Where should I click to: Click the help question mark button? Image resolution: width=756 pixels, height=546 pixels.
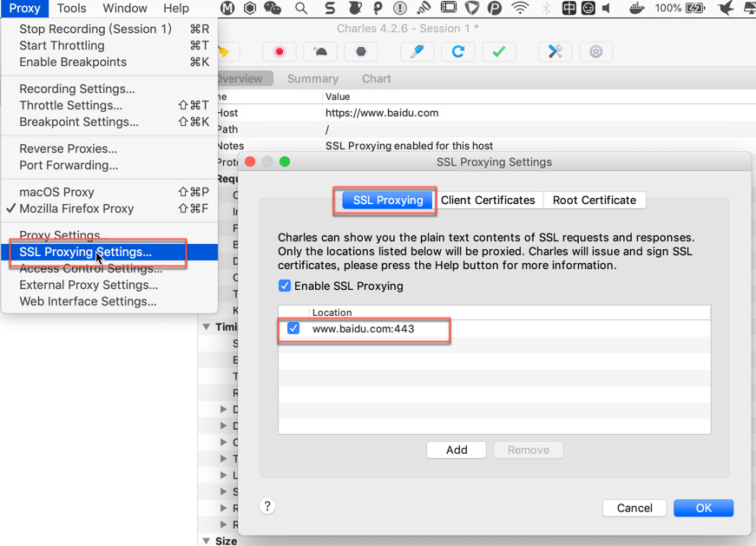point(267,506)
